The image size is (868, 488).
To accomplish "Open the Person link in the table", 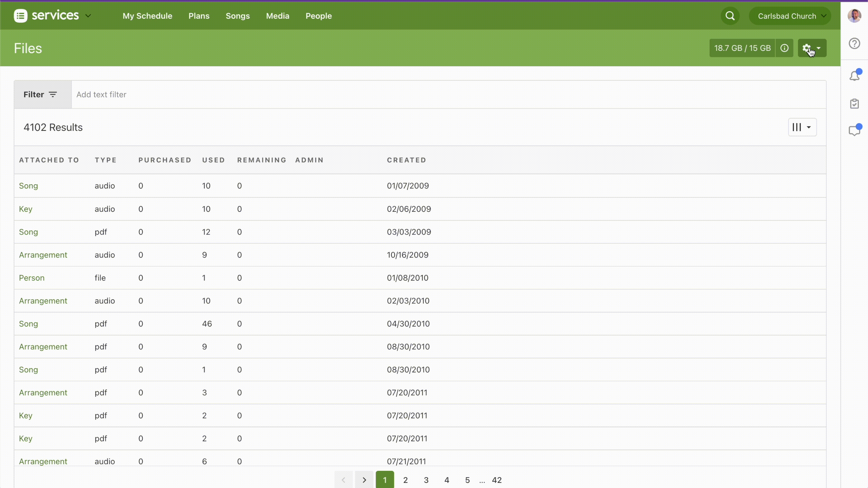I will tap(32, 278).
